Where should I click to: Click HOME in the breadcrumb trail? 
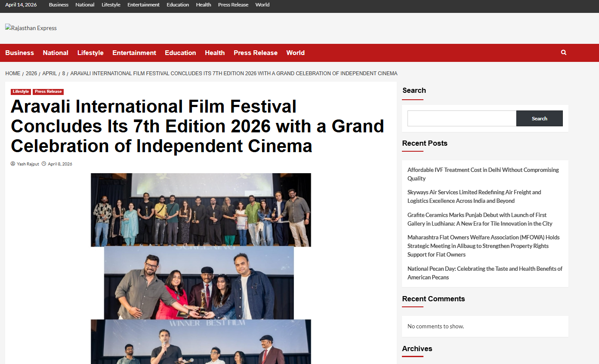pos(13,73)
